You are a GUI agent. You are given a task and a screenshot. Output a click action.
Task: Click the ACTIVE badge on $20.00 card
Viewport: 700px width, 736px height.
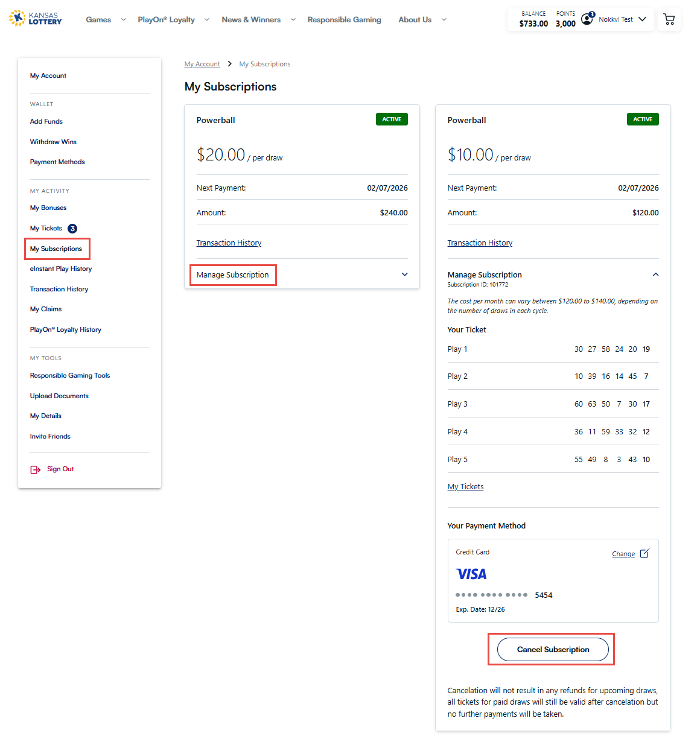392,119
